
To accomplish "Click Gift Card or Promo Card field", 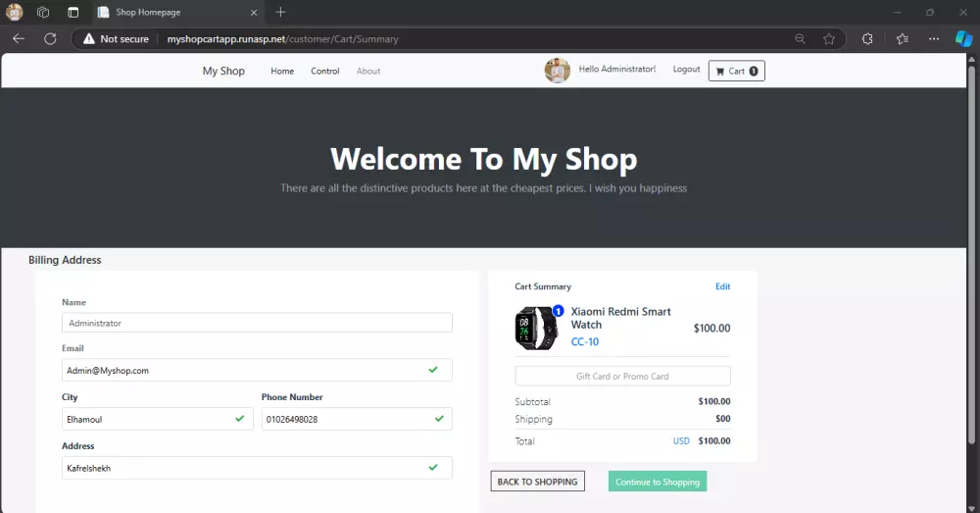I will [622, 376].
